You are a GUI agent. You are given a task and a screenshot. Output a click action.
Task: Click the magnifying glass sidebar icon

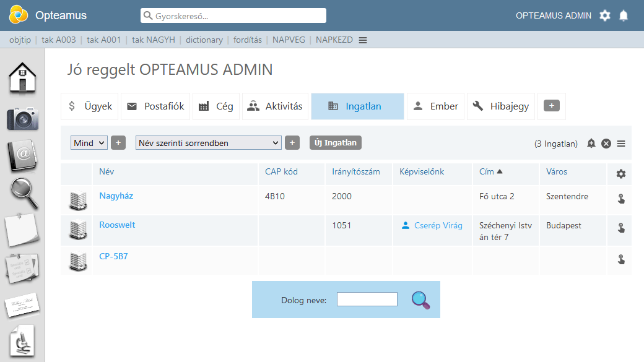point(23,194)
